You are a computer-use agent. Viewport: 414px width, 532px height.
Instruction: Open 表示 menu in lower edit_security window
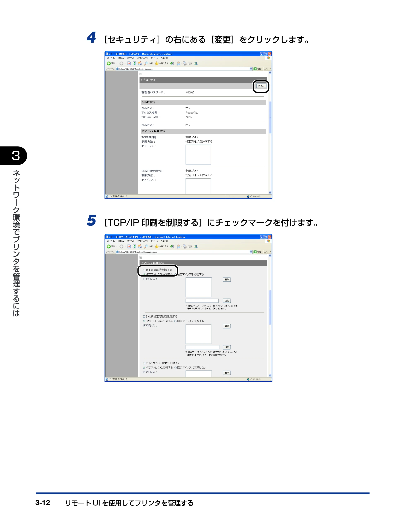(130, 241)
